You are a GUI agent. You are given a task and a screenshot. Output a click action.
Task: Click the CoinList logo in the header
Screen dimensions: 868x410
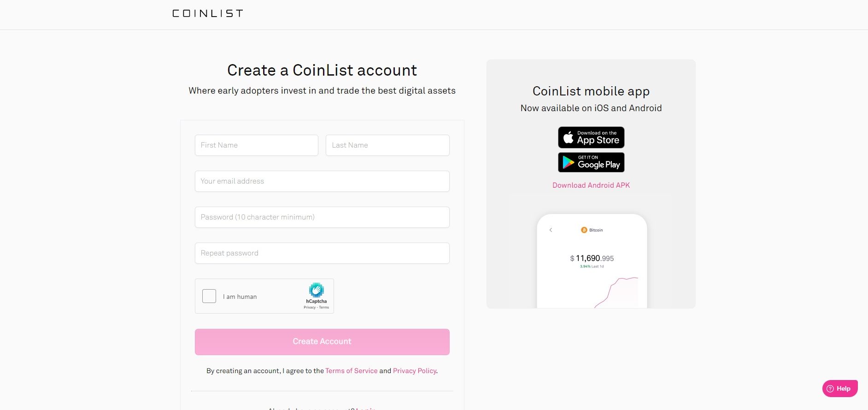coord(207,13)
